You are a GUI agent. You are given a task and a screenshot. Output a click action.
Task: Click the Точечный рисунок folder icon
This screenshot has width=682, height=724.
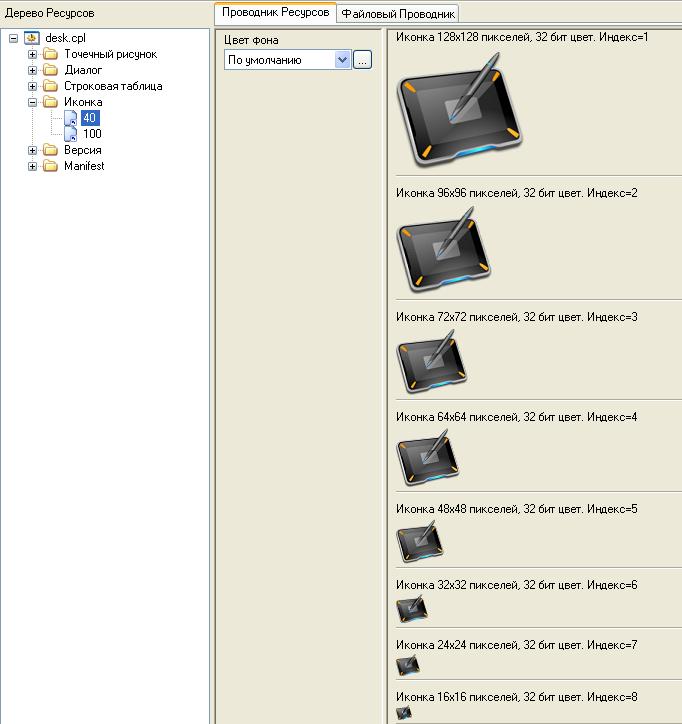coord(50,54)
